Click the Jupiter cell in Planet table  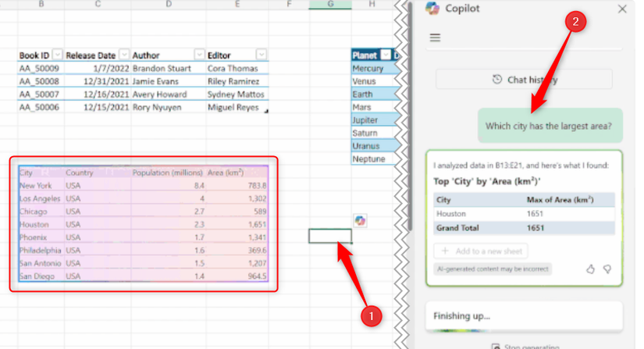pos(367,120)
